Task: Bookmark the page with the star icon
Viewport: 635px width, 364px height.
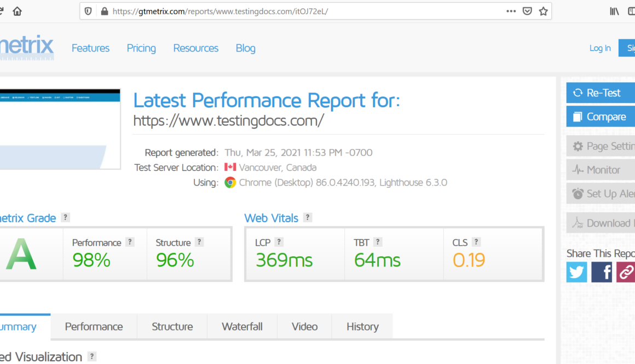Action: 542,11
